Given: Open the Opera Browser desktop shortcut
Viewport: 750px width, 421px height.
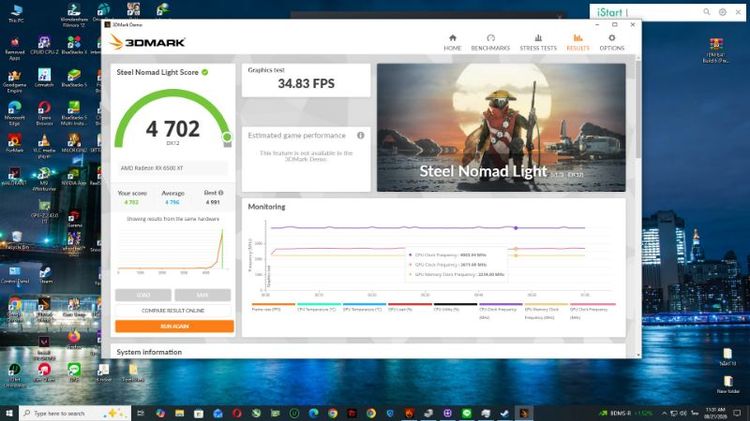Looking at the screenshot, I should click(x=44, y=113).
